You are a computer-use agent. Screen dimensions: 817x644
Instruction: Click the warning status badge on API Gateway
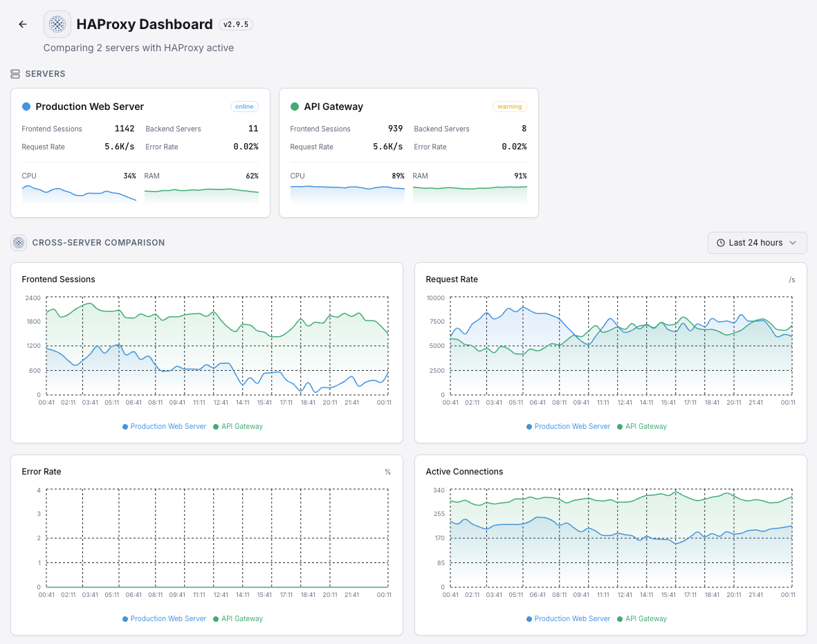(x=510, y=107)
